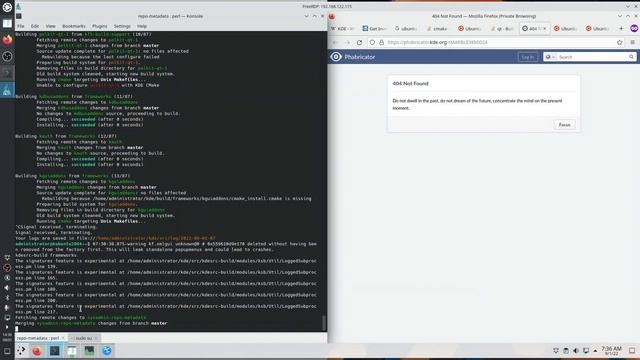The height and width of the screenshot is (360, 640).
Task: Open notifications icon in bottom system tray
Action: 556,351
